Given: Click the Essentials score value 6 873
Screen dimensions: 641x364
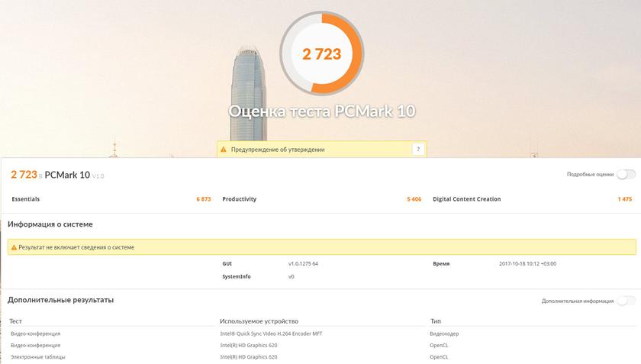Looking at the screenshot, I should 203,199.
